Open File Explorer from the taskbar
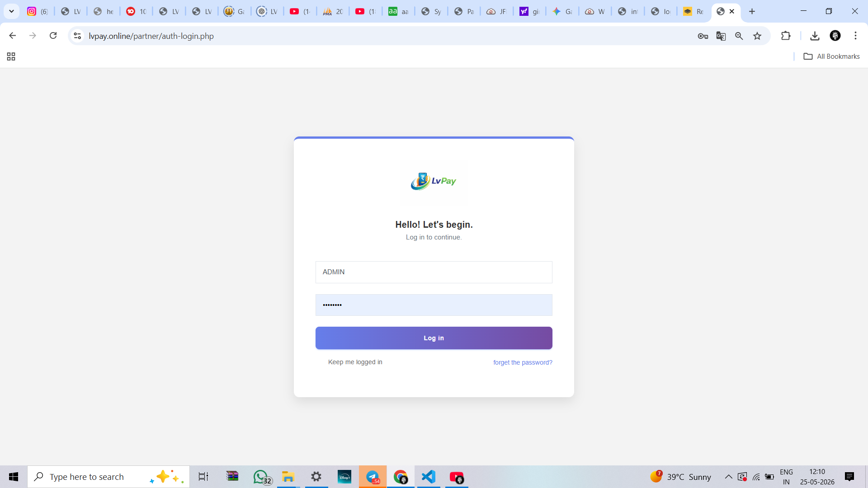The width and height of the screenshot is (868, 488). 288,477
